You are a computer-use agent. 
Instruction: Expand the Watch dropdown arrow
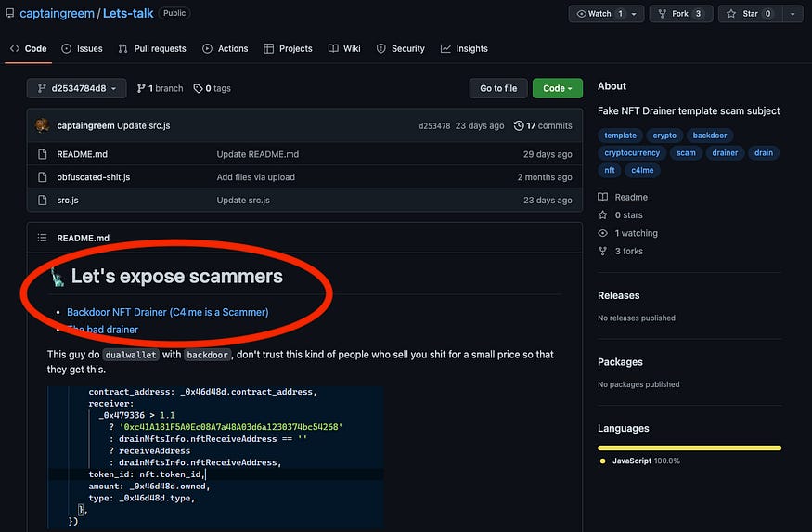pyautogui.click(x=635, y=14)
